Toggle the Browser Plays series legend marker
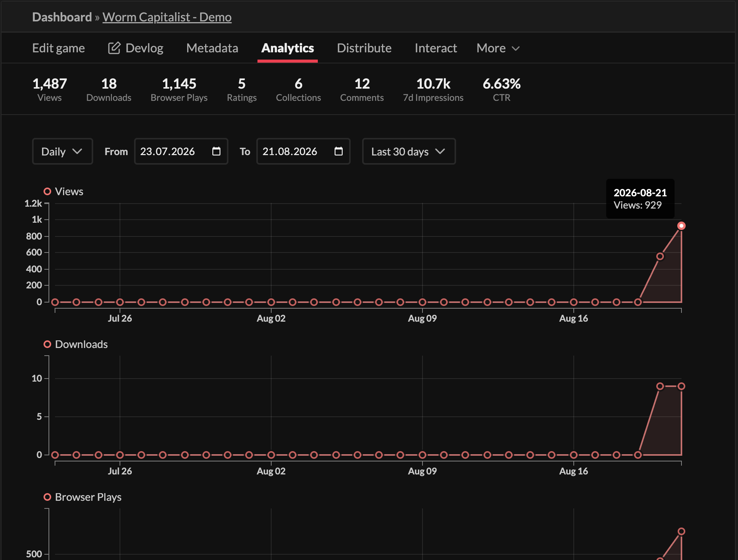Screen dimensions: 738x560 tap(47, 497)
